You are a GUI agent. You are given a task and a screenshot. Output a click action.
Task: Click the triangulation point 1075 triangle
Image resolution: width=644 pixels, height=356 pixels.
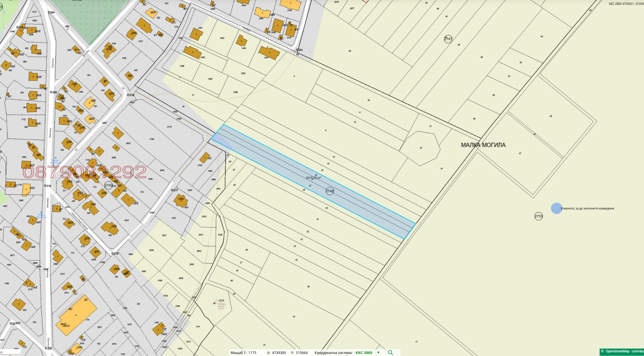(x=217, y=300)
